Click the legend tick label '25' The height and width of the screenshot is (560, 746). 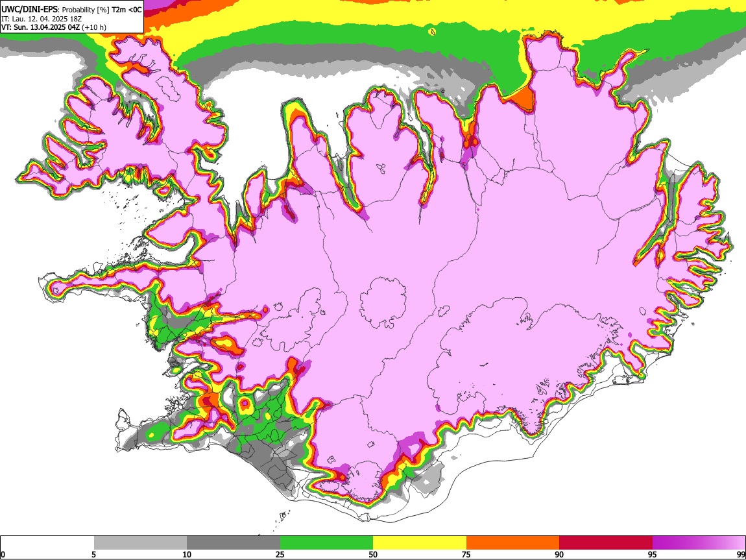280,554
